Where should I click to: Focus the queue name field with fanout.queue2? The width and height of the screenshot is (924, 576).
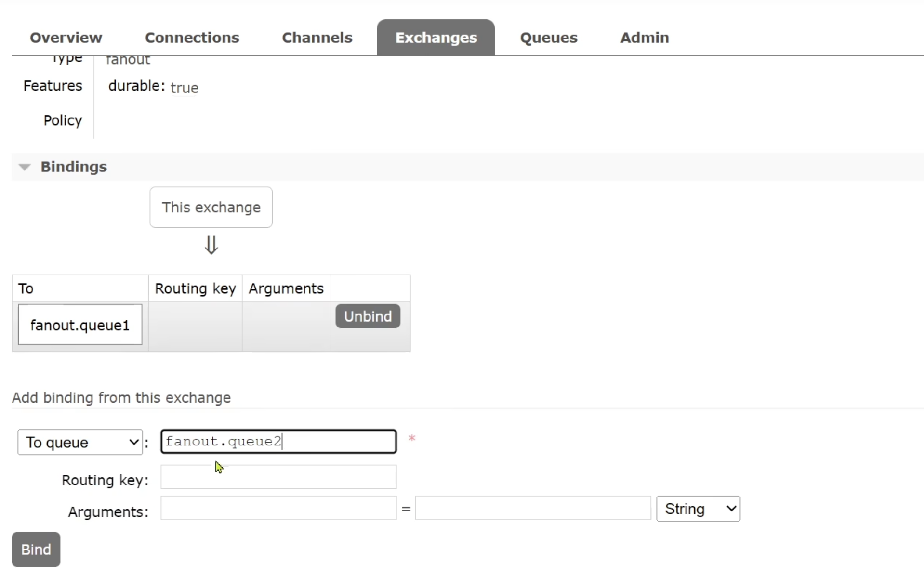pyautogui.click(x=278, y=442)
